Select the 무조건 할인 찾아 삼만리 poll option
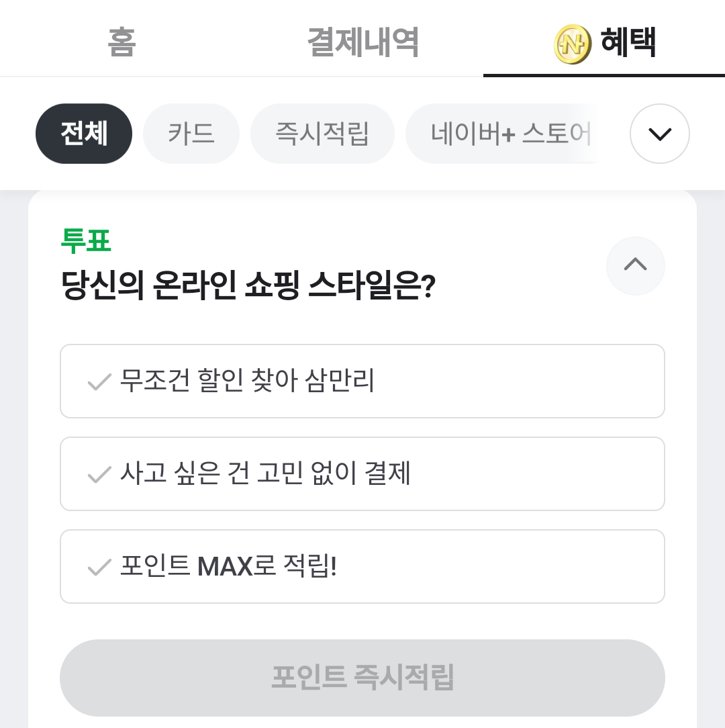The image size is (725, 728). pyautogui.click(x=362, y=381)
